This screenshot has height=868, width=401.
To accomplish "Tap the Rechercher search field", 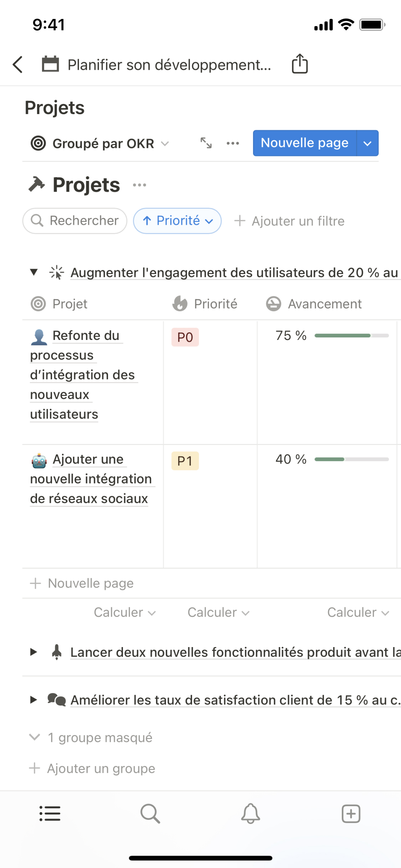I will tap(75, 221).
